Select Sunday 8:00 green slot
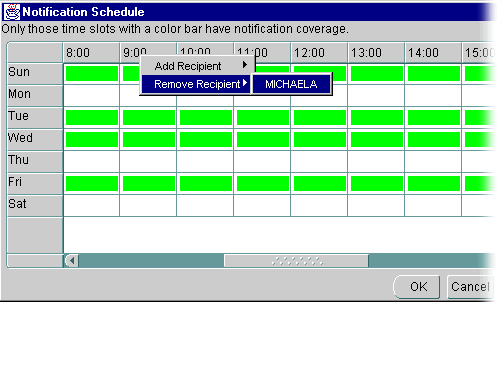The image size is (498, 375). tap(92, 74)
